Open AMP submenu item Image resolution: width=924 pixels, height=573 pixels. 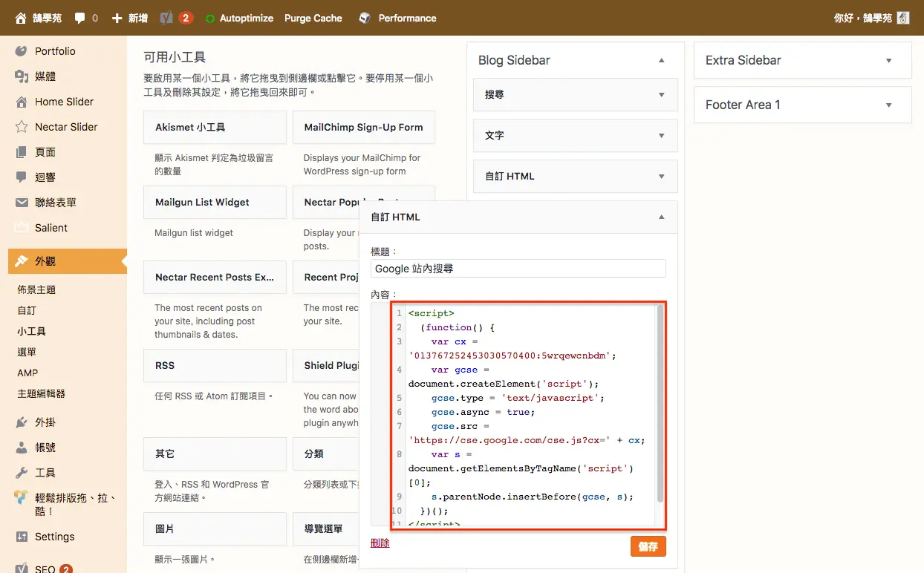(27, 373)
